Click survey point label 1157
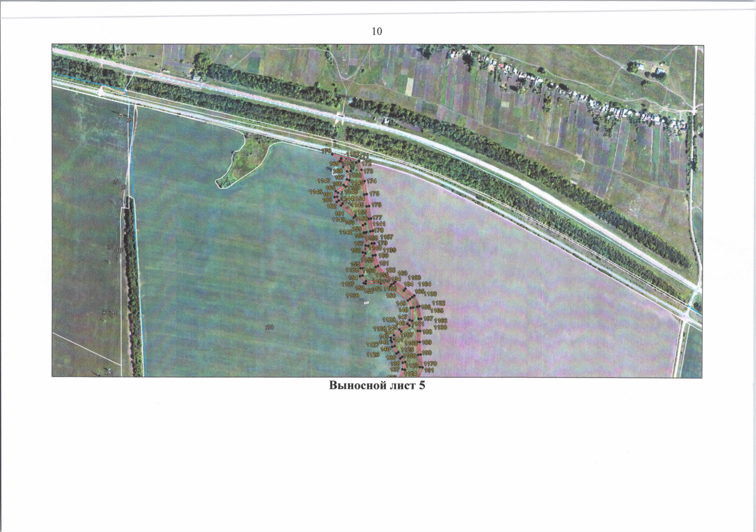The height and width of the screenshot is (532, 756). coord(387,237)
